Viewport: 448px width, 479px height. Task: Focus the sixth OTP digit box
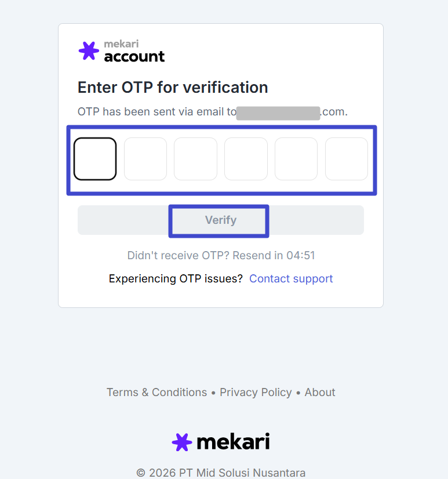pyautogui.click(x=346, y=159)
